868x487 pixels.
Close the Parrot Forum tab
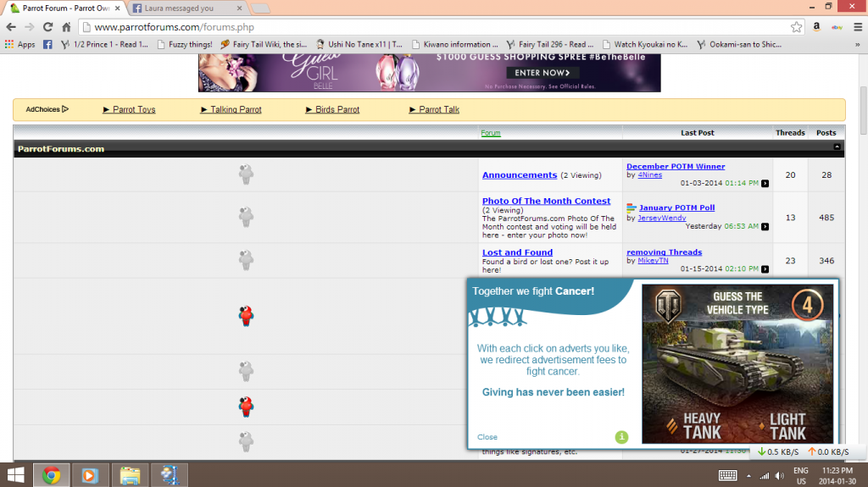pyautogui.click(x=117, y=8)
